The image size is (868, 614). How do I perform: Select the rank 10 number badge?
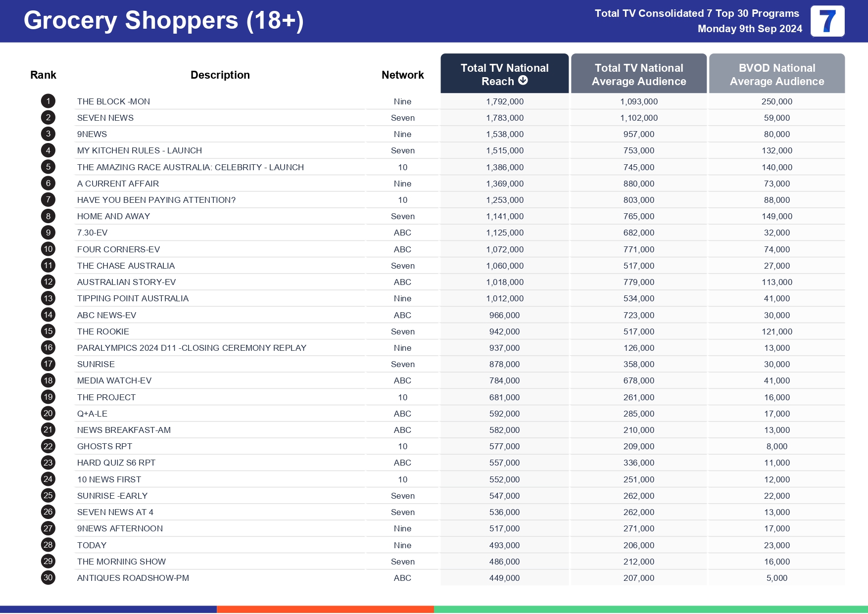[48, 249]
